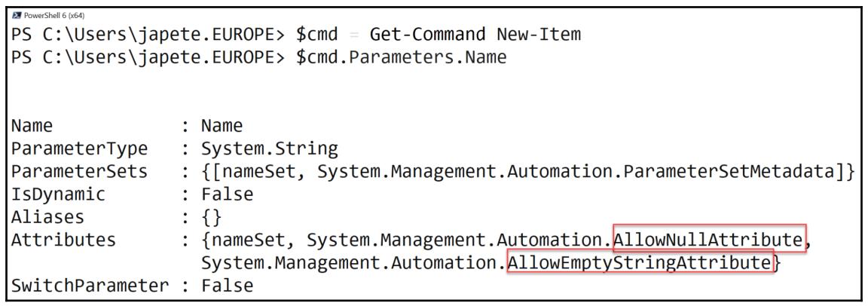Click the PowerShell 6 (x64) window title
The width and height of the screenshot is (868, 306).
(x=54, y=15)
